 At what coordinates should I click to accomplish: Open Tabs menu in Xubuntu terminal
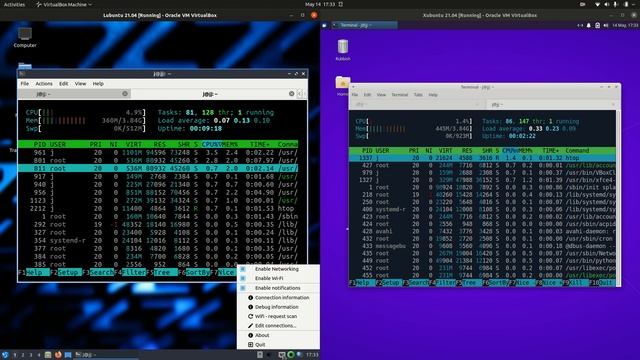tap(418, 95)
